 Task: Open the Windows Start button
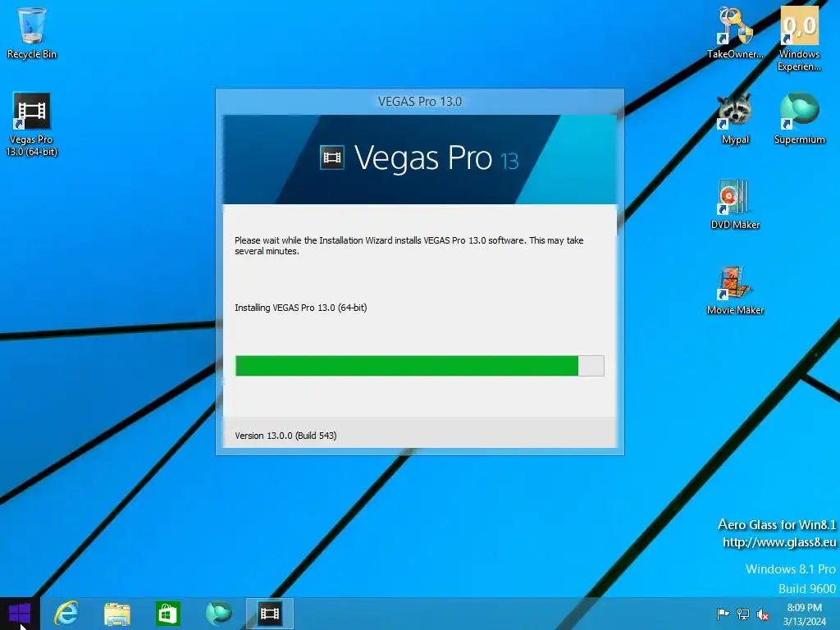coord(20,614)
